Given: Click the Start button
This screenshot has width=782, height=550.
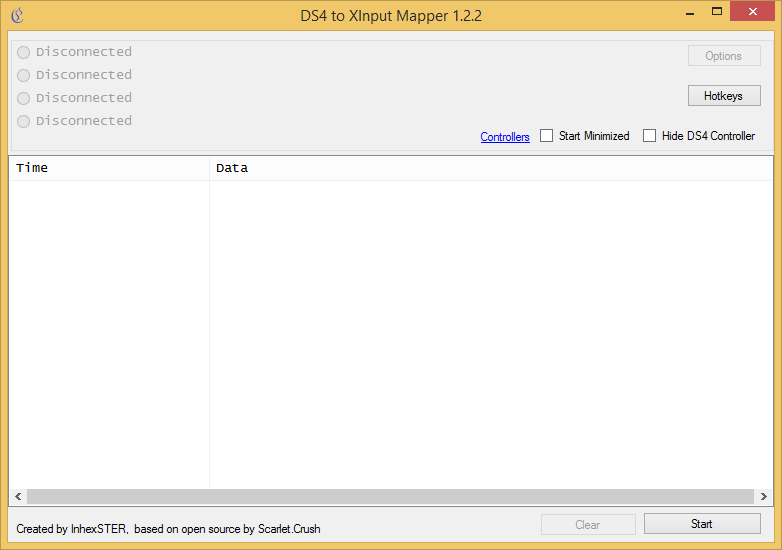Looking at the screenshot, I should coord(702,524).
